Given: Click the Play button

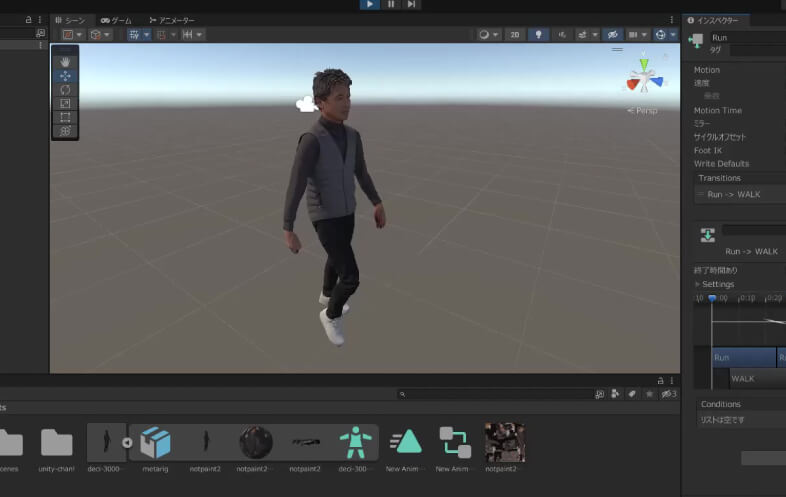Looking at the screenshot, I should [370, 5].
